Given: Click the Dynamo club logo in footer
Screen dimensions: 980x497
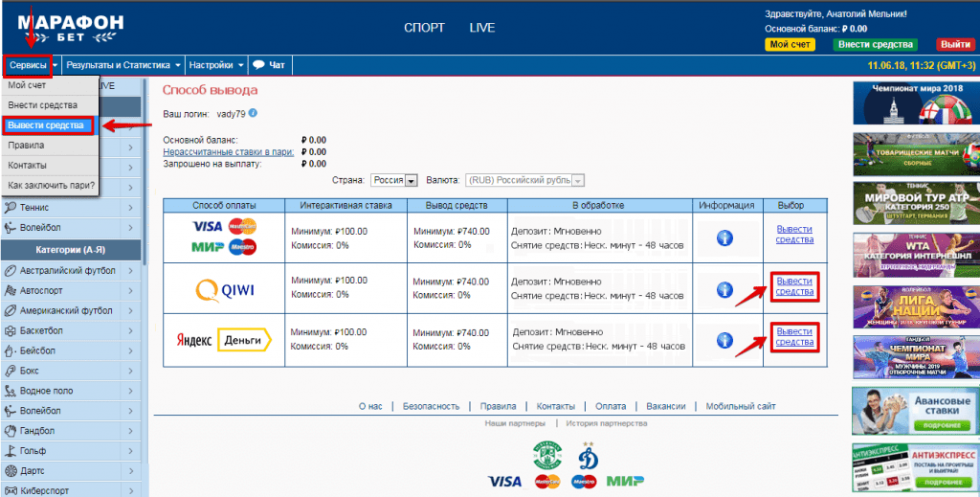Looking at the screenshot, I should click(588, 455).
